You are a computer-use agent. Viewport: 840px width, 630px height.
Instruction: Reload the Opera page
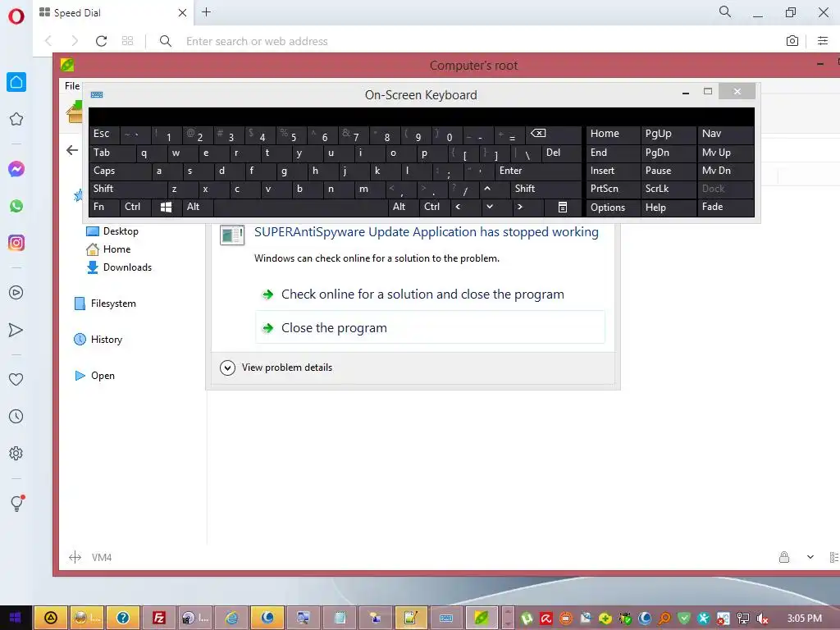click(101, 41)
